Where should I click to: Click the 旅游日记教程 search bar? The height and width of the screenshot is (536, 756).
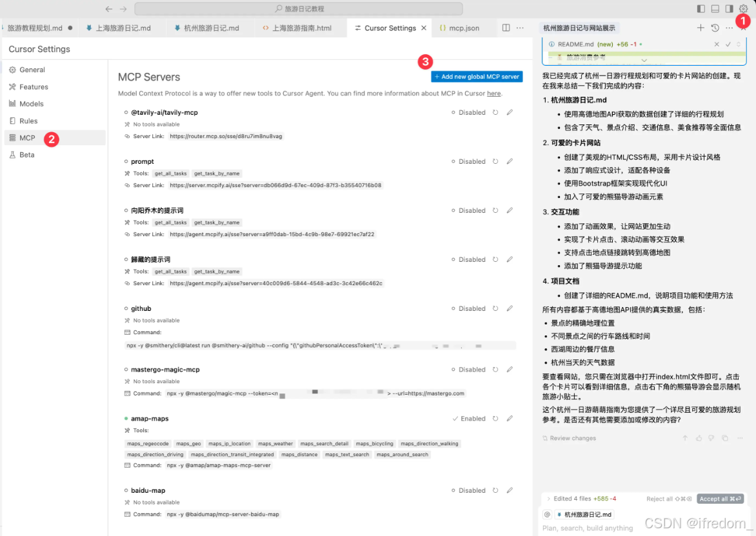click(x=299, y=8)
